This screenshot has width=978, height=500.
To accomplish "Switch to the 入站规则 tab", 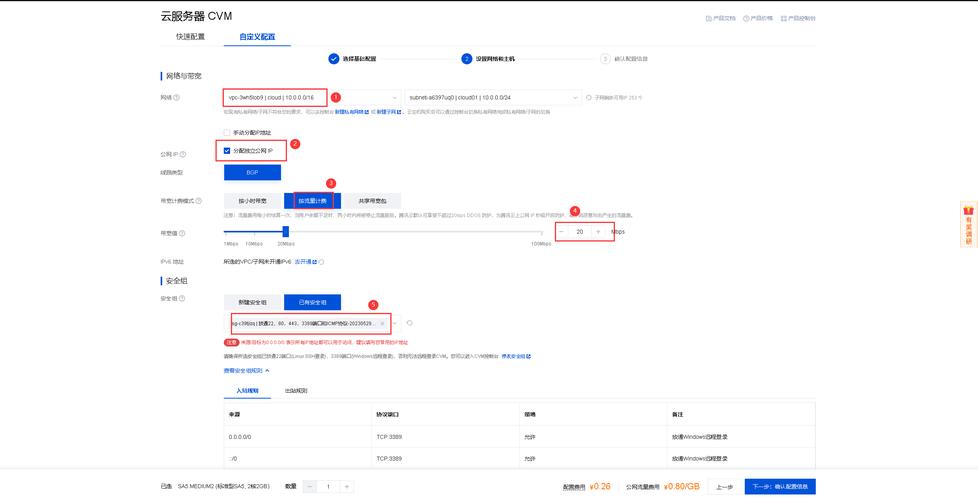I will [247, 391].
